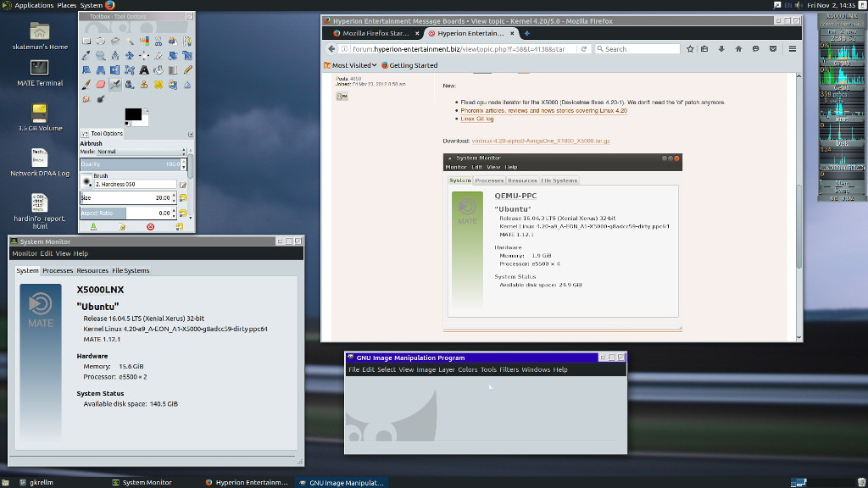
Task: Switch to Mozilla Firefox Start tab
Action: pos(375,33)
